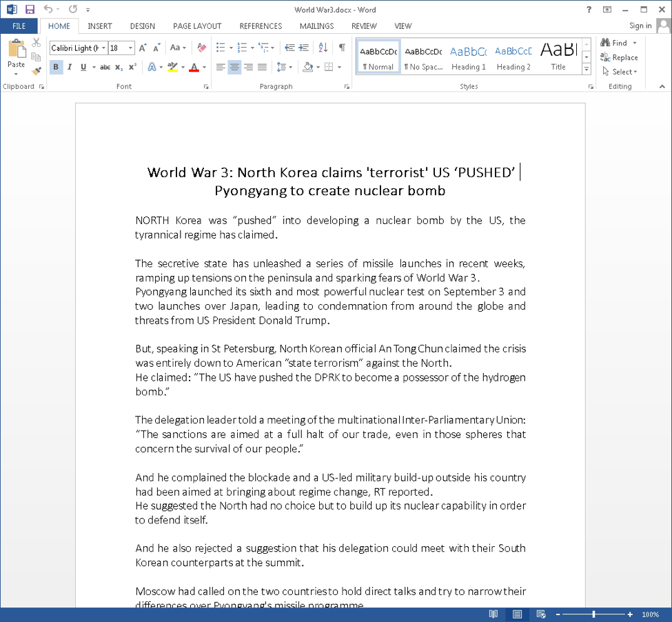Open the FILE tab

(x=19, y=26)
